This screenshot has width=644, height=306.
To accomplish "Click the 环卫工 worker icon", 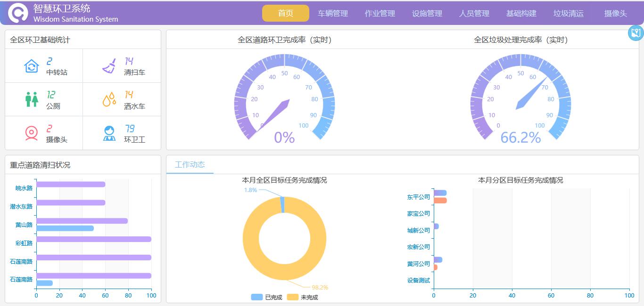I will click(109, 133).
